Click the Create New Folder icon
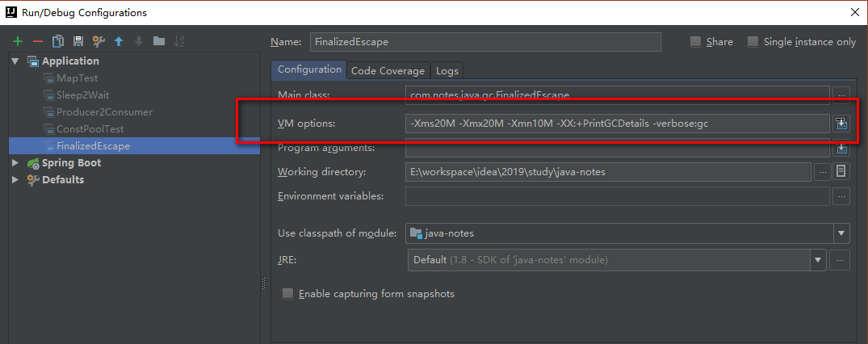This screenshot has width=868, height=344. 159,41
